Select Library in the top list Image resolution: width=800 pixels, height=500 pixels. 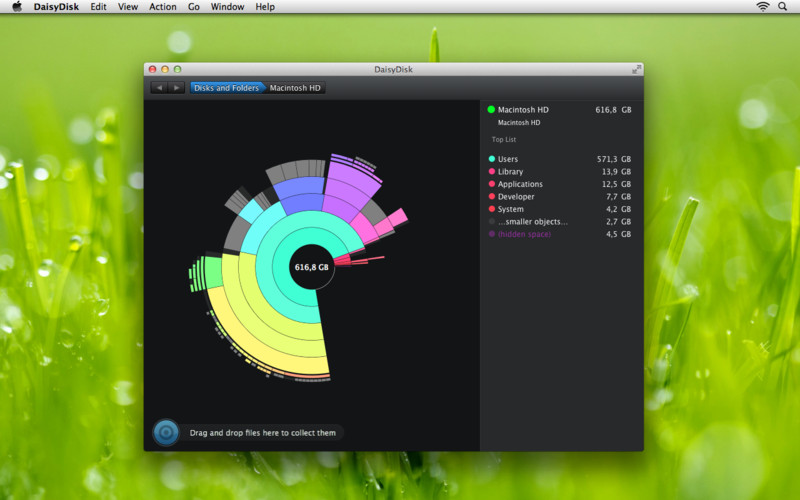tap(510, 172)
